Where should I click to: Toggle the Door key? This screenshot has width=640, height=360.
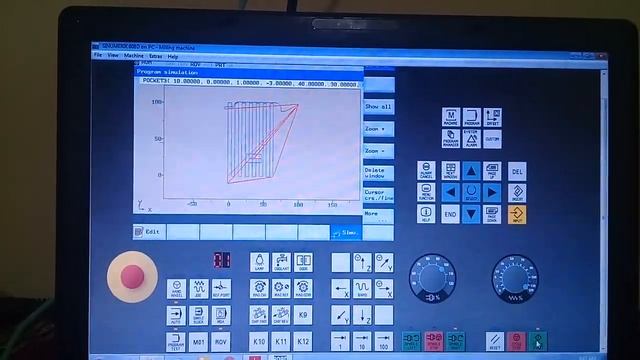point(303,262)
